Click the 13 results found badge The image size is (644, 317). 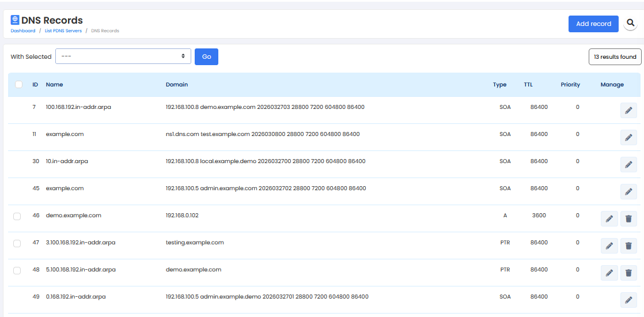click(615, 57)
